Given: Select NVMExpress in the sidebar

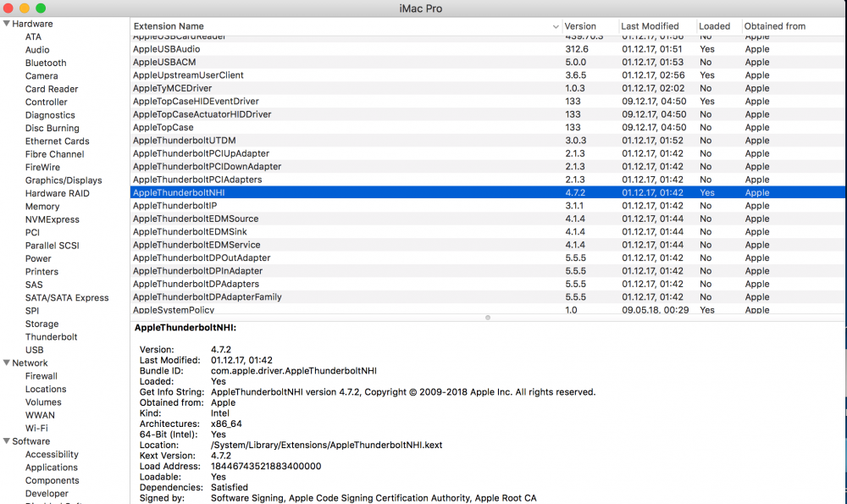Looking at the screenshot, I should pyautogui.click(x=53, y=219).
